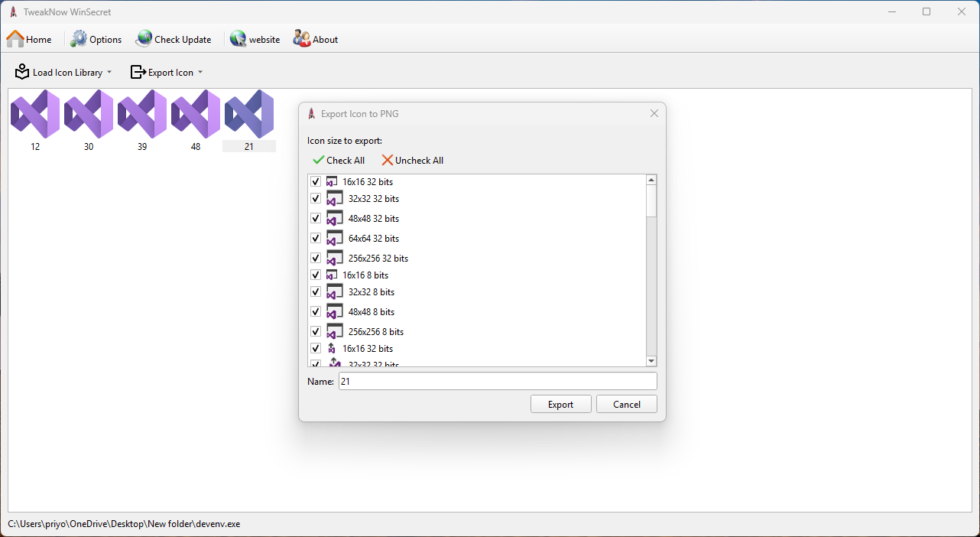Click the Home icon in toolbar

coord(16,39)
